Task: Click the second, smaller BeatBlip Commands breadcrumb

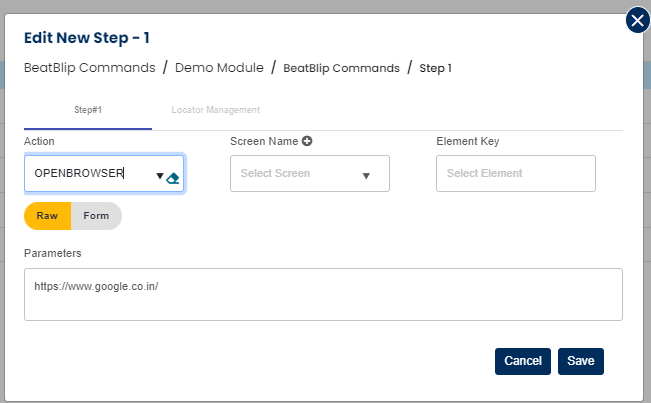Action: [340, 68]
